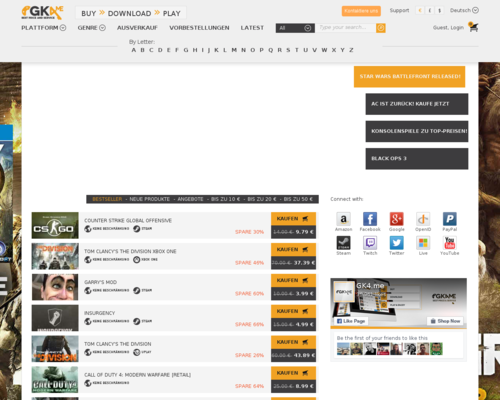
Task: Connect with Google icon
Action: pyautogui.click(x=397, y=219)
